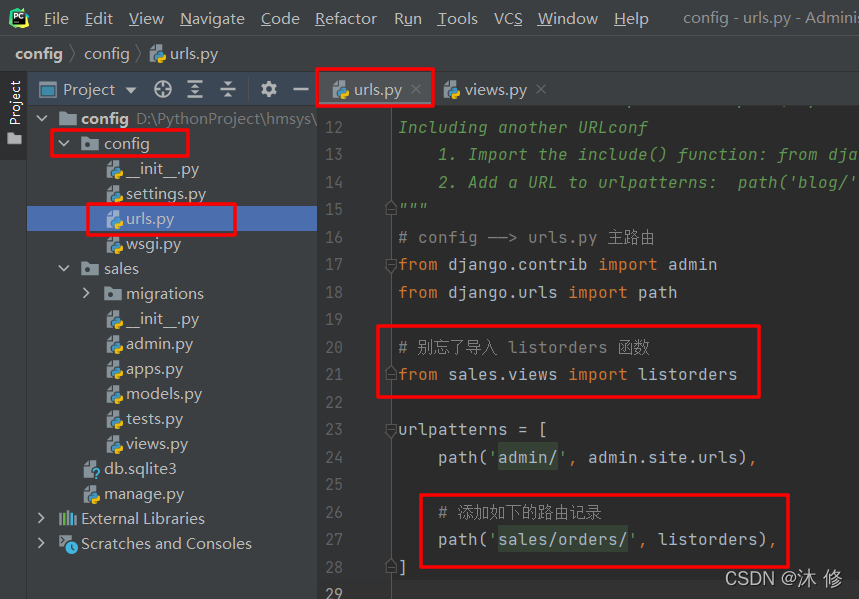The image size is (859, 599).
Task: Open Project panel gear settings
Action: tap(268, 89)
